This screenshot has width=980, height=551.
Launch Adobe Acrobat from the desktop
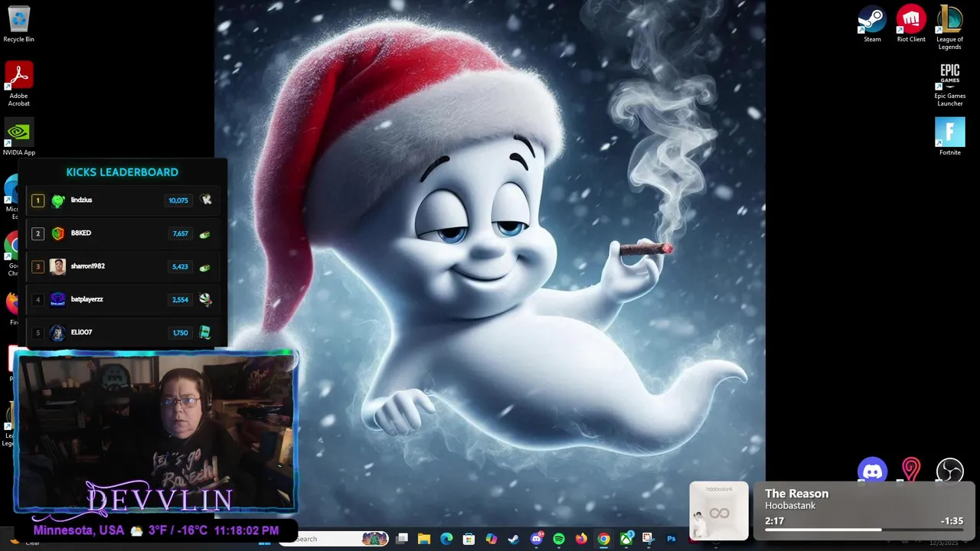pyautogui.click(x=18, y=84)
